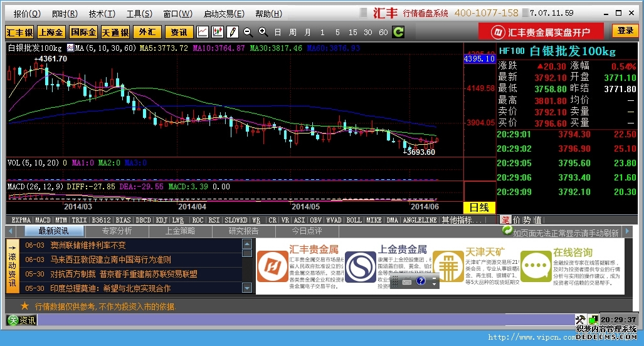The width and height of the screenshot is (644, 346).
Task: Open the time-sharing line chart icon
Action: tap(203, 32)
